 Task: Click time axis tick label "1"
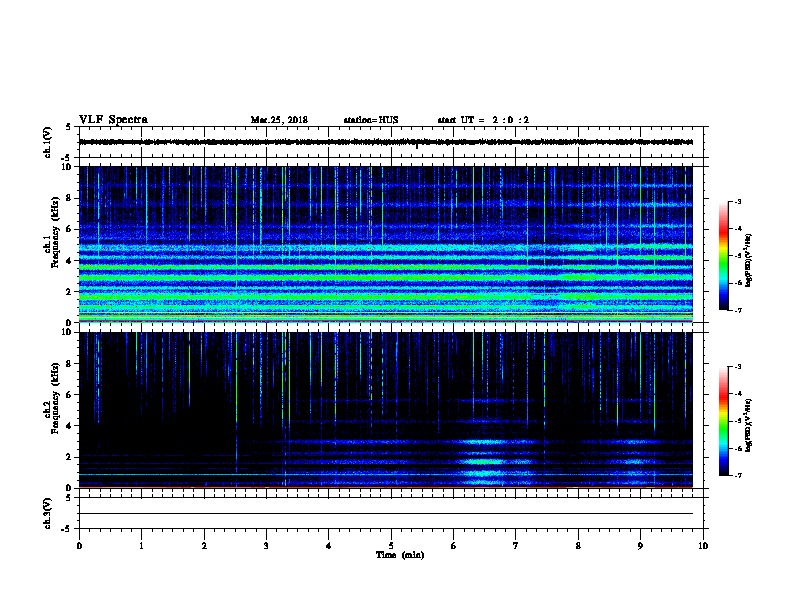click(x=141, y=546)
